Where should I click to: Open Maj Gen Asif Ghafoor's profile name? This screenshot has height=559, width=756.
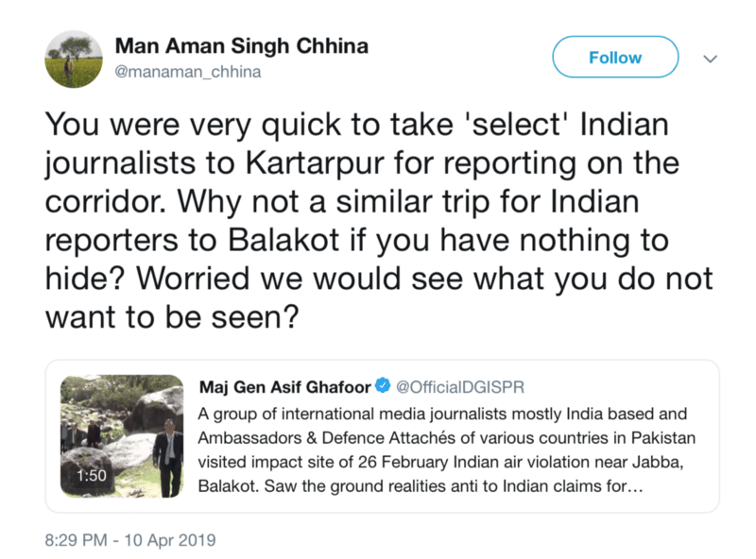[x=285, y=386]
